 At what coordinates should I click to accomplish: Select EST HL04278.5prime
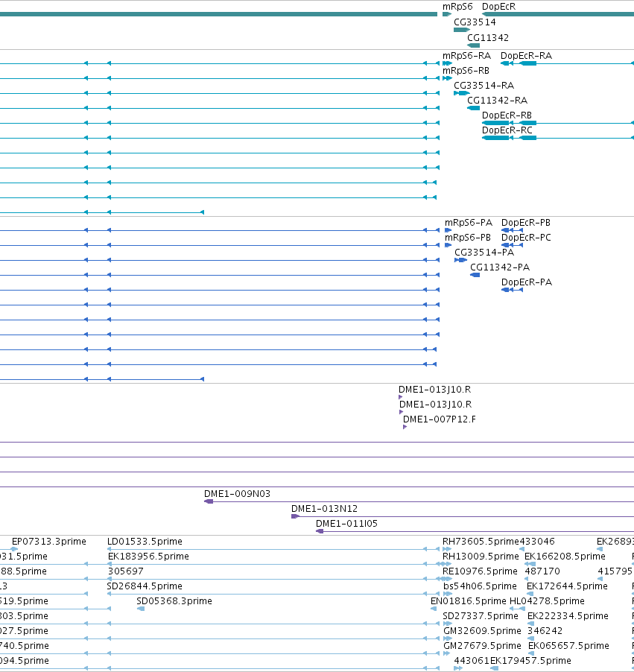(x=547, y=601)
